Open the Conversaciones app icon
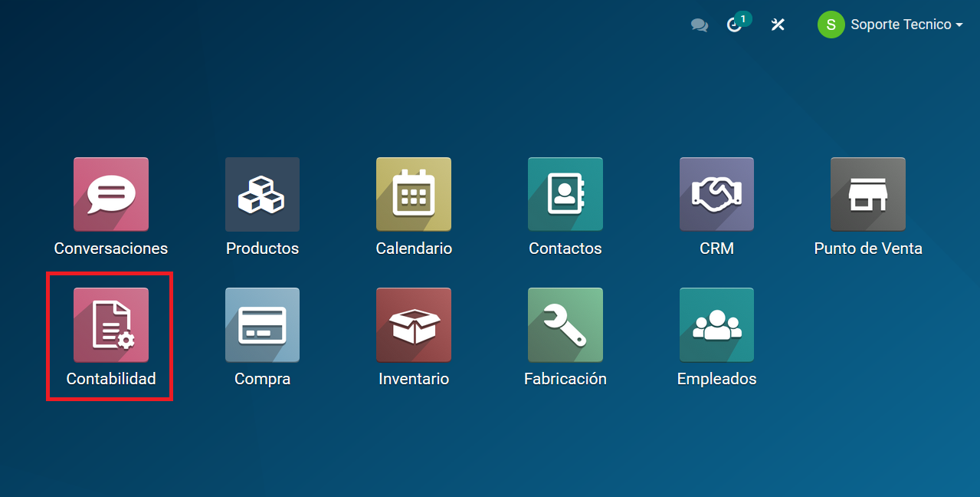Image resolution: width=980 pixels, height=497 pixels. click(111, 195)
